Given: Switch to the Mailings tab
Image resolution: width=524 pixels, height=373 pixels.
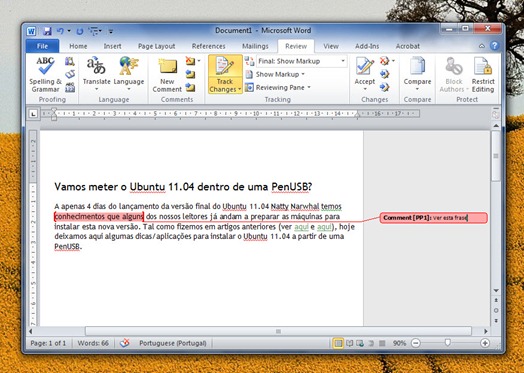Looking at the screenshot, I should coord(255,46).
